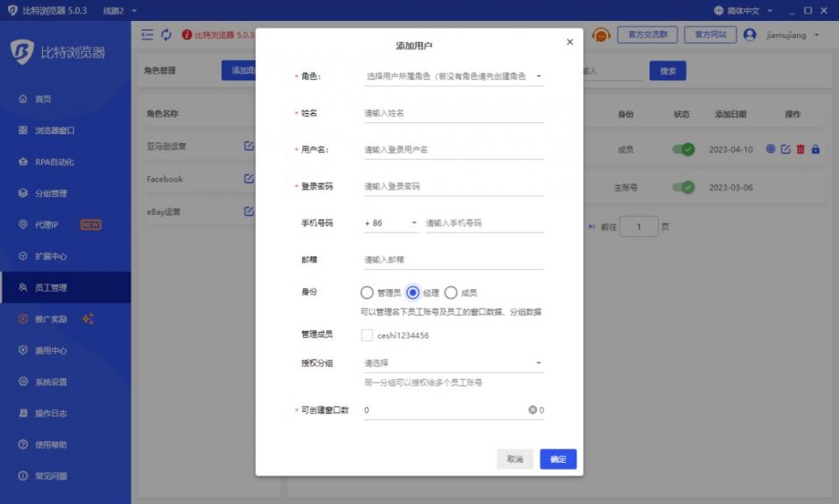
Task: Open the 授权分组 group dropdown
Action: (454, 363)
